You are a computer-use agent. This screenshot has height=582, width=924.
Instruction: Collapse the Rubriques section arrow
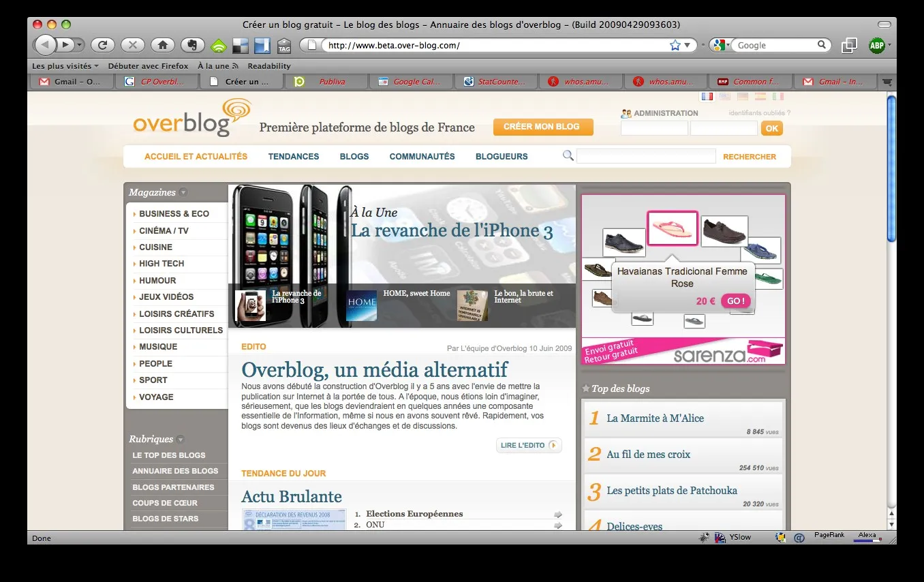pyautogui.click(x=181, y=440)
